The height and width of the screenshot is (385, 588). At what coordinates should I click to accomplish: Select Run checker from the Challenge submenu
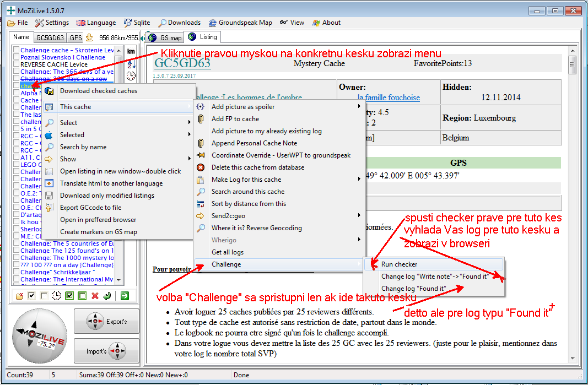pyautogui.click(x=434, y=264)
